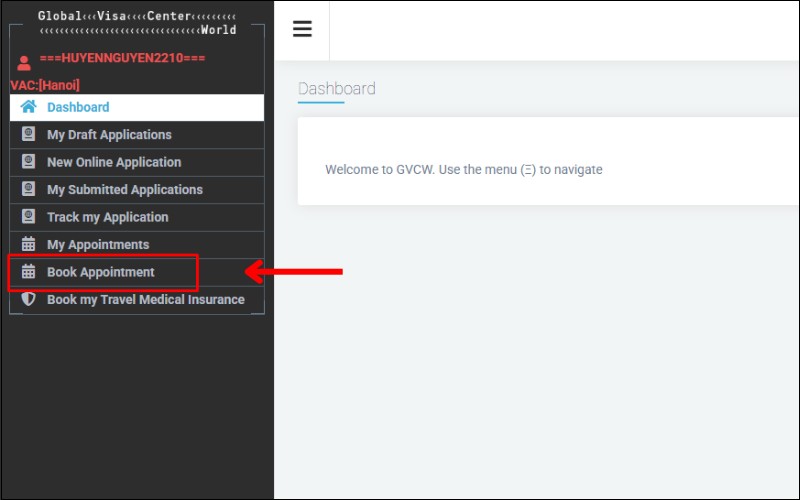Click the home icon beside Dashboard

click(28, 107)
